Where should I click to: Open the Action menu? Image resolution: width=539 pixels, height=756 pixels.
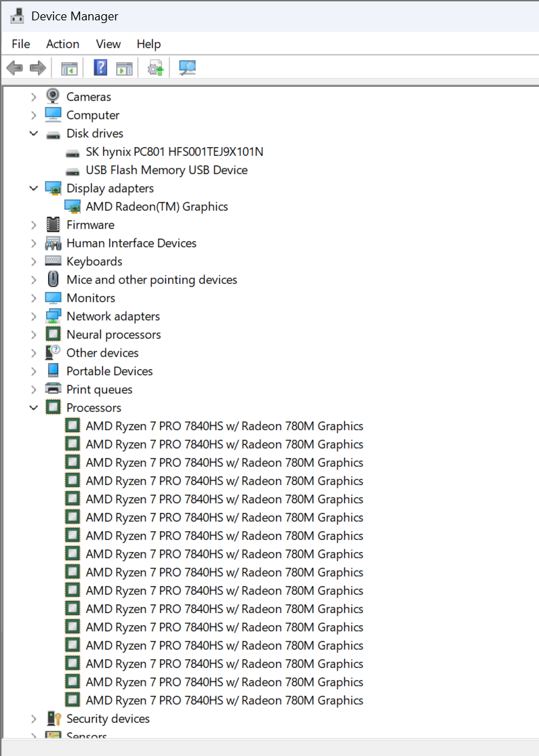pyautogui.click(x=63, y=44)
